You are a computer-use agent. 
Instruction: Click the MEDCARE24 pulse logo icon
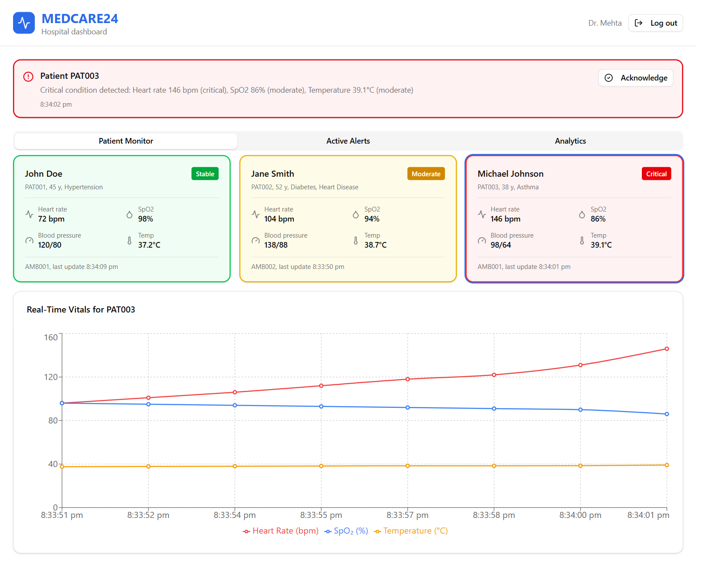24,23
